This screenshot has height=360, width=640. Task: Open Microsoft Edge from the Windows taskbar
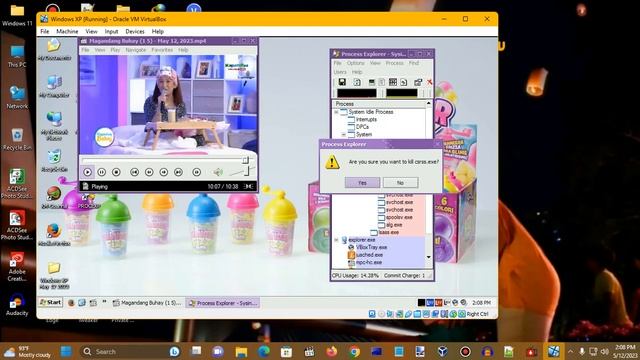(x=264, y=351)
